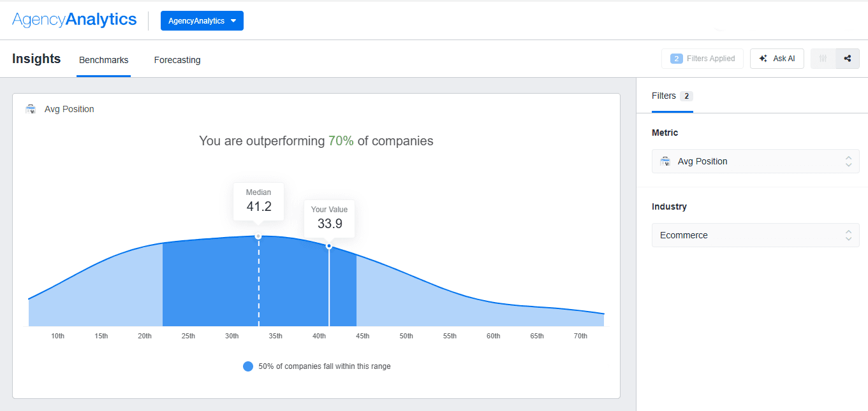This screenshot has height=411, width=868.
Task: Click the Median marker dot on the curve
Action: (258, 236)
